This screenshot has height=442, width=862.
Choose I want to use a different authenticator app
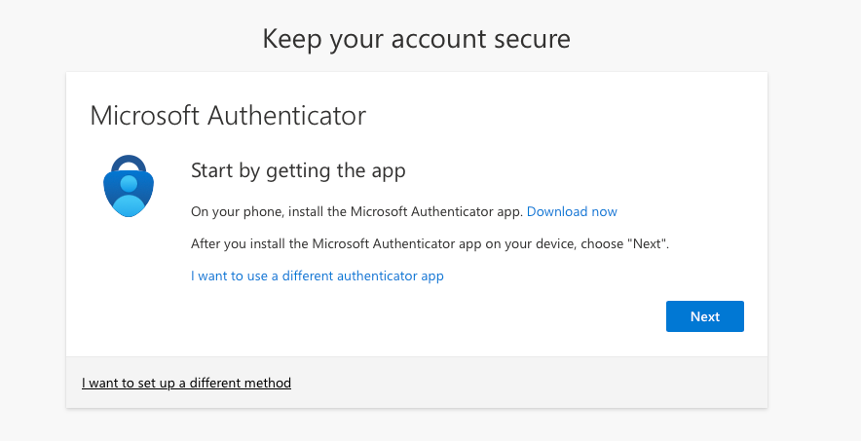(x=317, y=276)
